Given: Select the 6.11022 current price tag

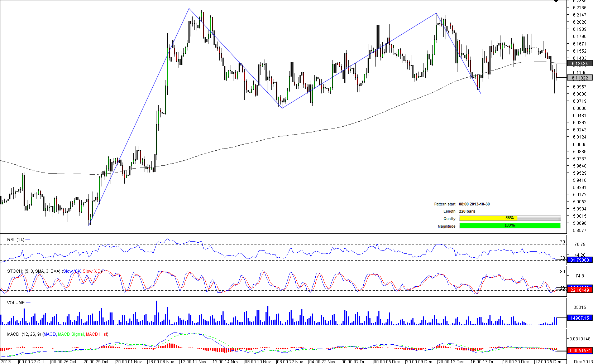Looking at the screenshot, I should [x=579, y=78].
